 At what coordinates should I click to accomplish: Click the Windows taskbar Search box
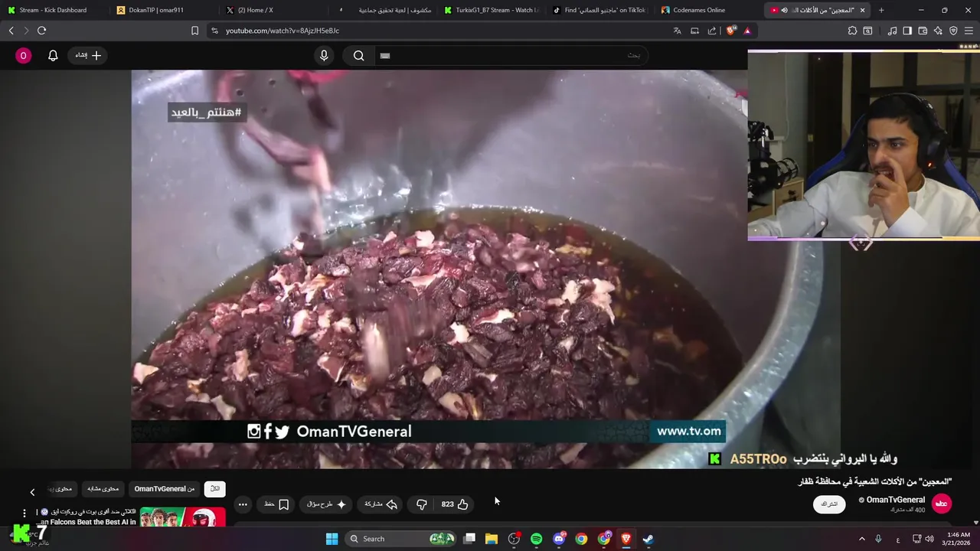400,539
